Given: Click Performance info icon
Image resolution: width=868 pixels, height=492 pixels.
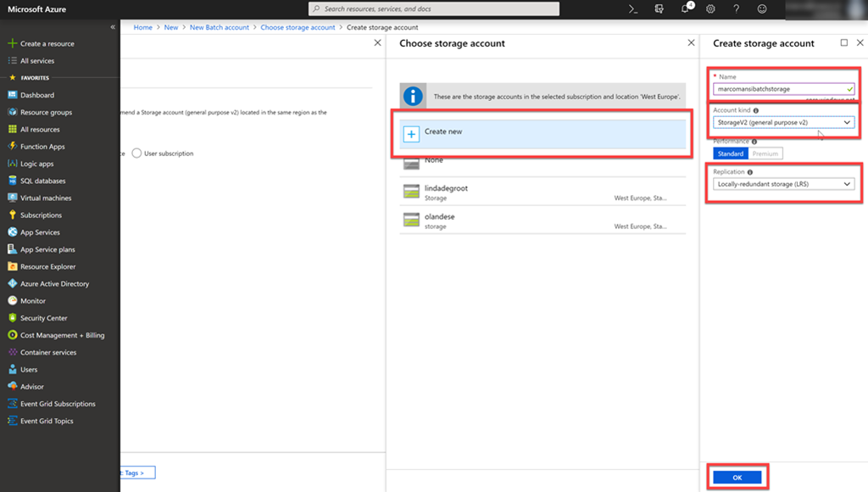Looking at the screenshot, I should 754,142.
